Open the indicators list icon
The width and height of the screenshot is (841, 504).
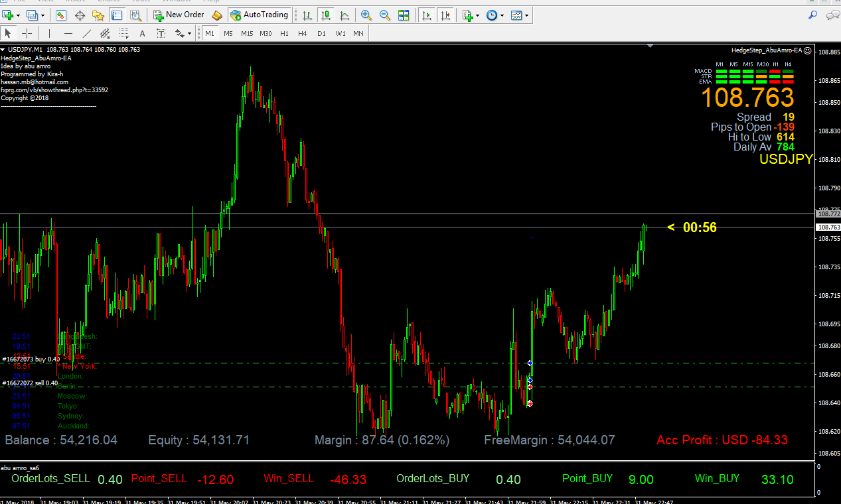(x=468, y=15)
